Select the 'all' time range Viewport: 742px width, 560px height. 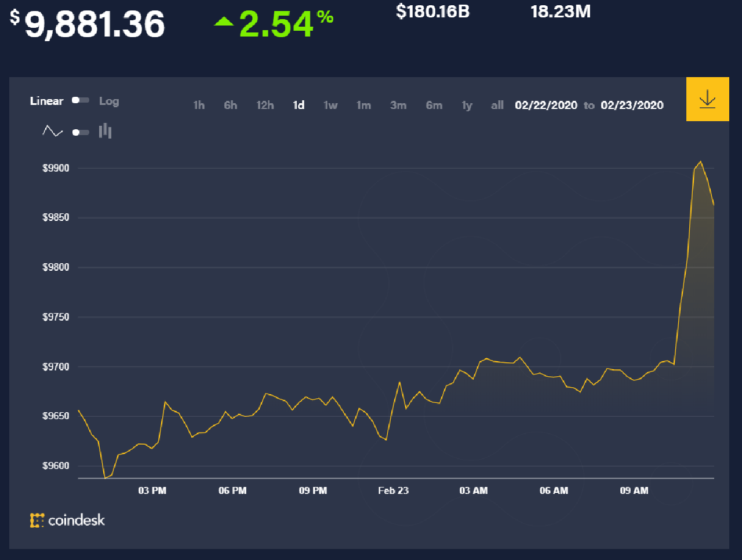(x=497, y=105)
